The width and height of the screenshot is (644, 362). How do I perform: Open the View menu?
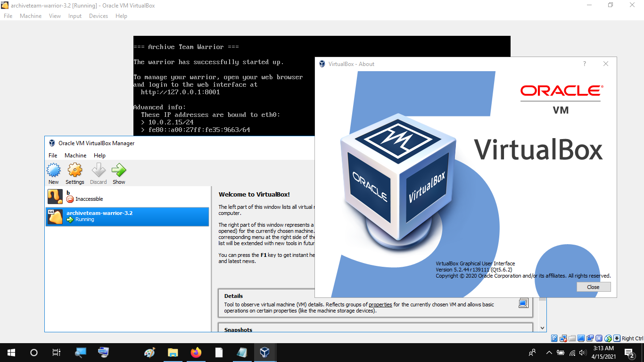click(x=55, y=16)
